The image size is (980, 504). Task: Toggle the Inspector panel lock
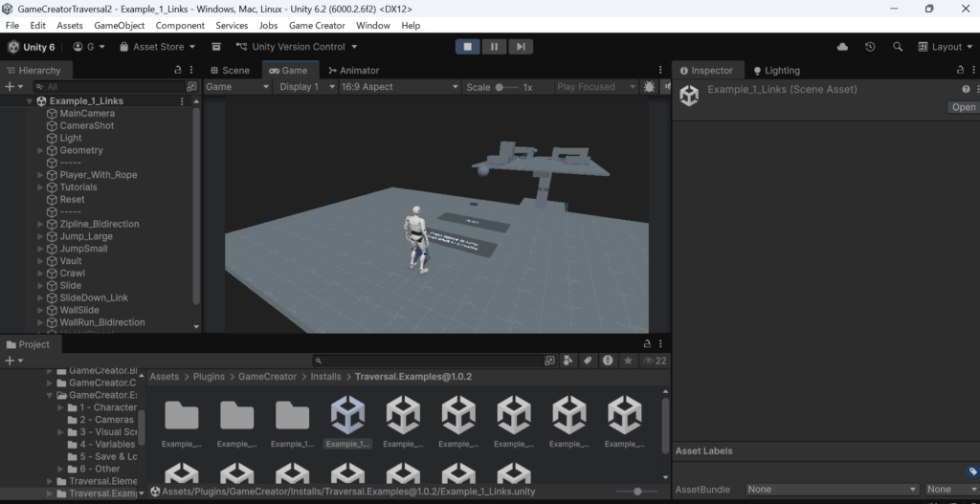coord(960,70)
